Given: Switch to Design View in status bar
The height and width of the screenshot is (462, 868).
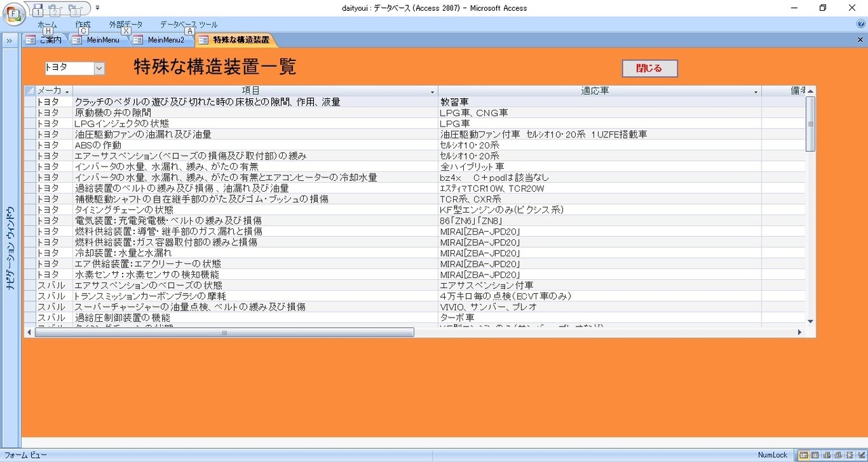Looking at the screenshot, I should point(861,455).
